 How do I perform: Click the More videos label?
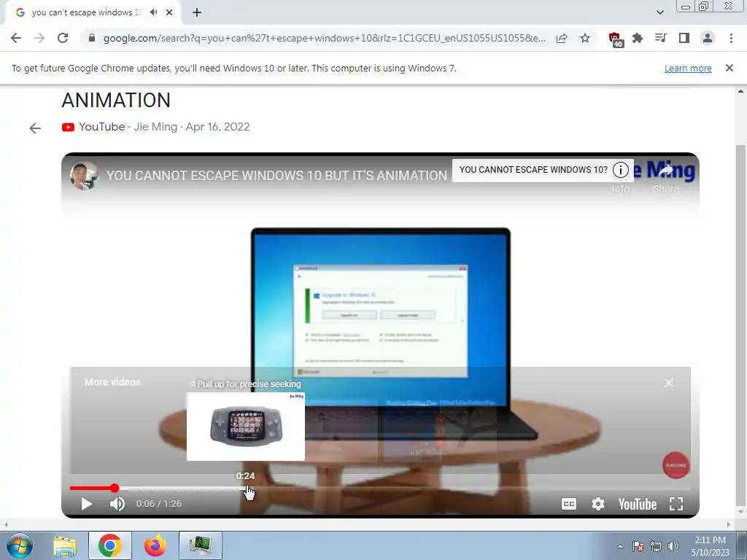(x=112, y=382)
